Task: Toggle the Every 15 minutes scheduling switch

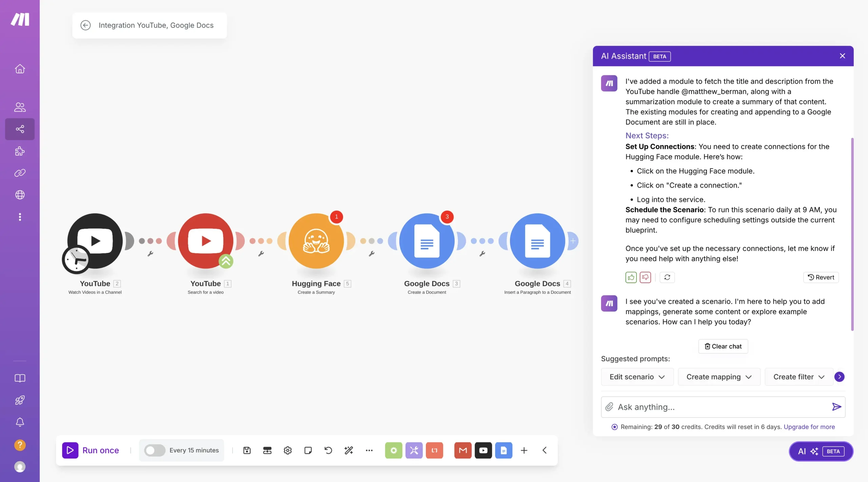Action: [x=154, y=450]
